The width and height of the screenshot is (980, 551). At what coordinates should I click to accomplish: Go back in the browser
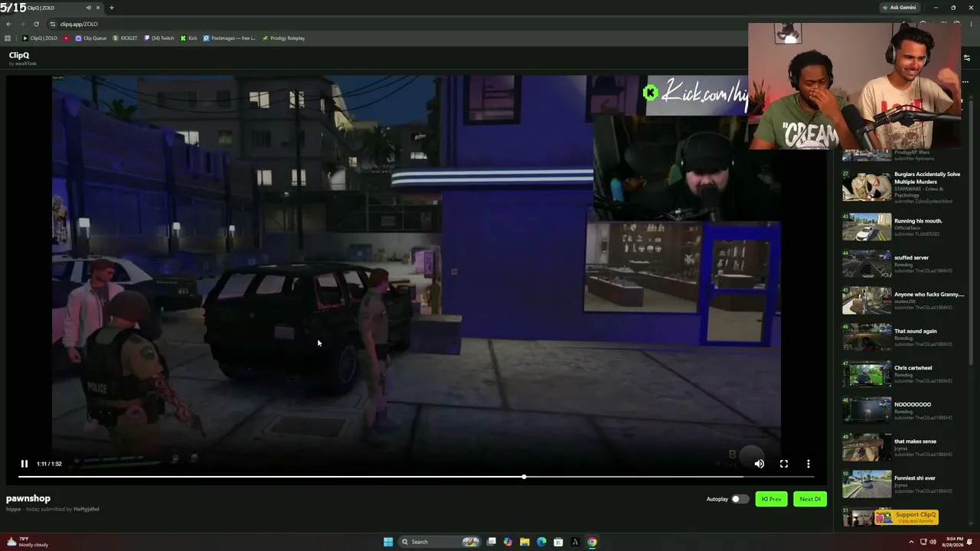tap(8, 24)
